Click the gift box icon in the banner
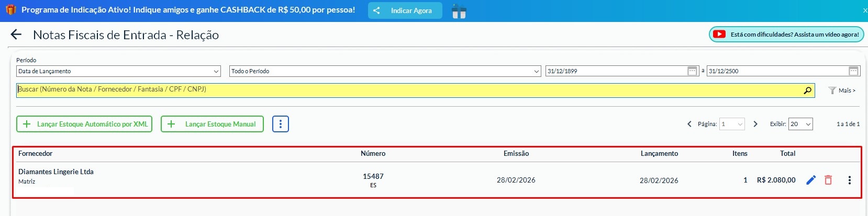The width and height of the screenshot is (868, 216). 459,11
